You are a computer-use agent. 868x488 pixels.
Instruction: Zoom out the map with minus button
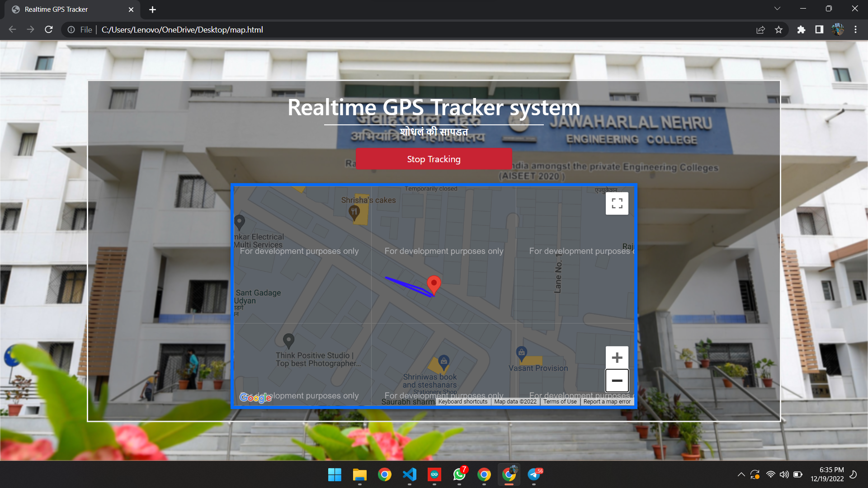tap(617, 380)
